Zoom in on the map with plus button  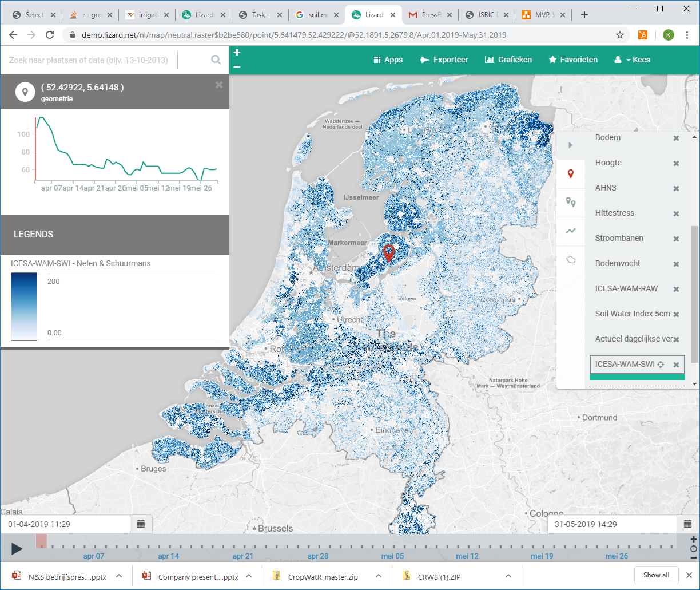(236, 52)
